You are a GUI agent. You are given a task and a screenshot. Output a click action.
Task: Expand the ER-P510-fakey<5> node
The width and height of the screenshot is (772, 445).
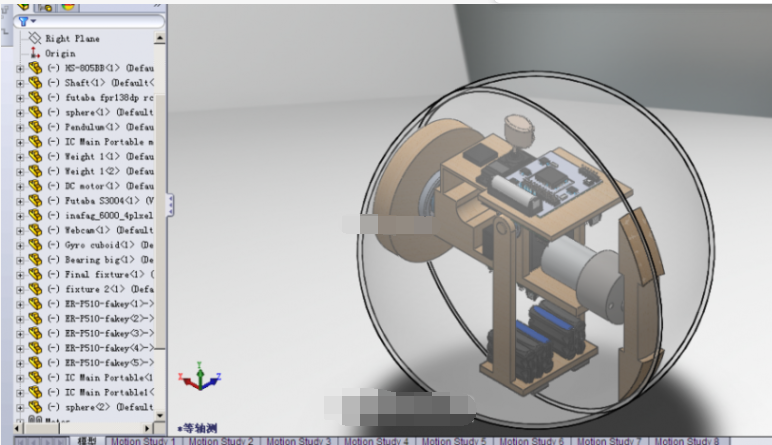[20, 364]
